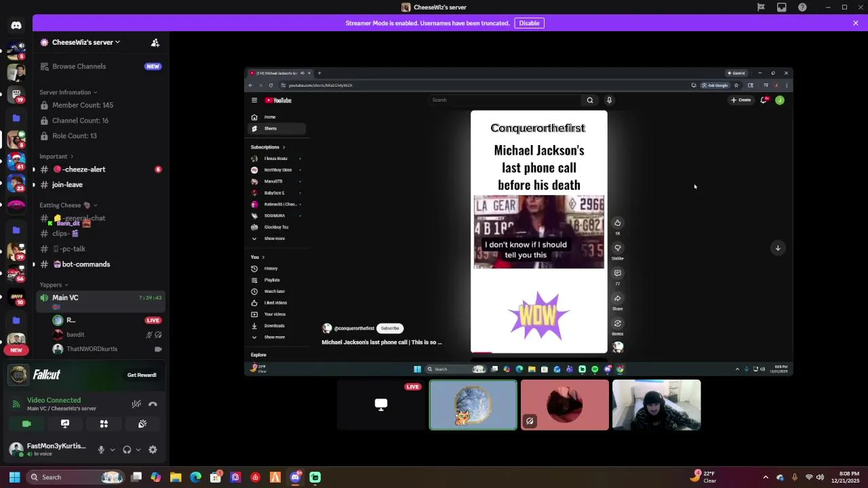The height and width of the screenshot is (488, 868).
Task: Open the bot-commands channel
Action: coord(101,264)
